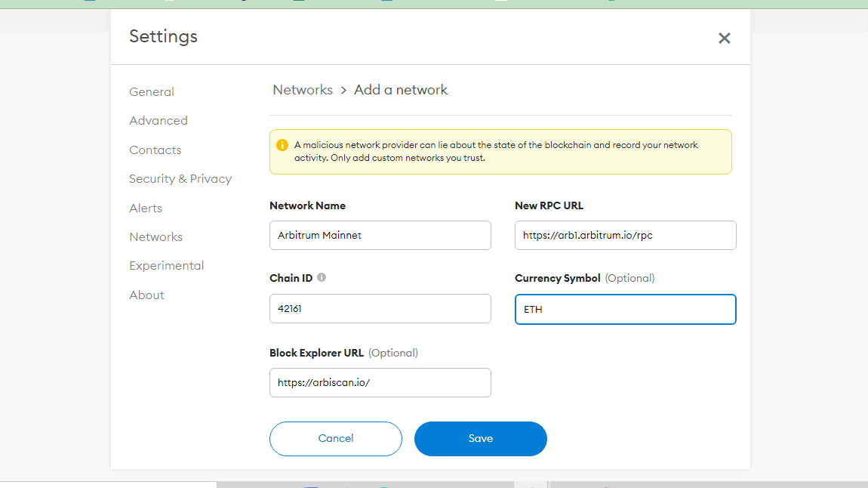Select Alerts in the settings sidebar
868x488 pixels.
[x=146, y=208]
